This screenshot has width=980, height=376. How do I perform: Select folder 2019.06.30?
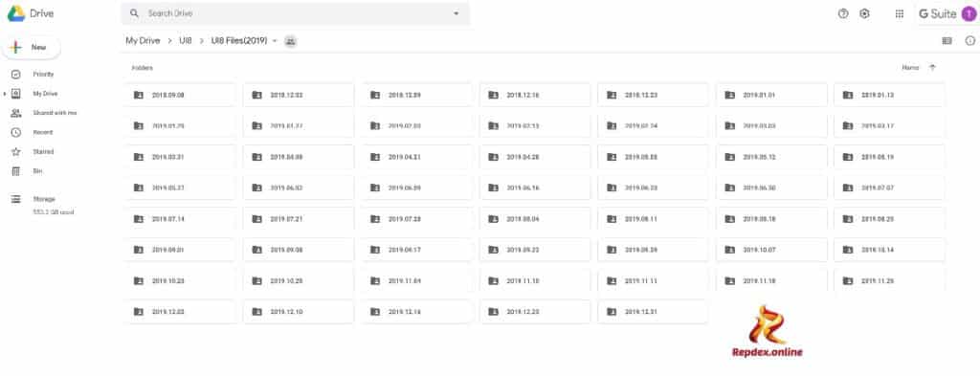(771, 188)
